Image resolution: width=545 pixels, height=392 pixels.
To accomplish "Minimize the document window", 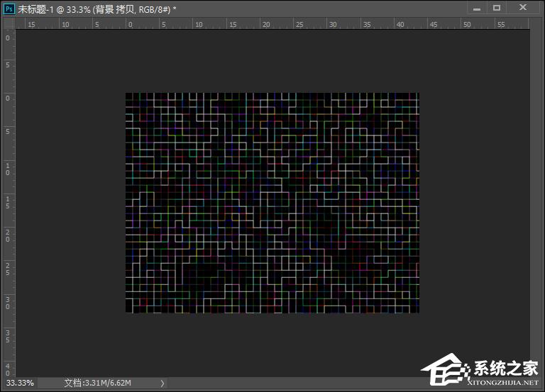I will (477, 9).
